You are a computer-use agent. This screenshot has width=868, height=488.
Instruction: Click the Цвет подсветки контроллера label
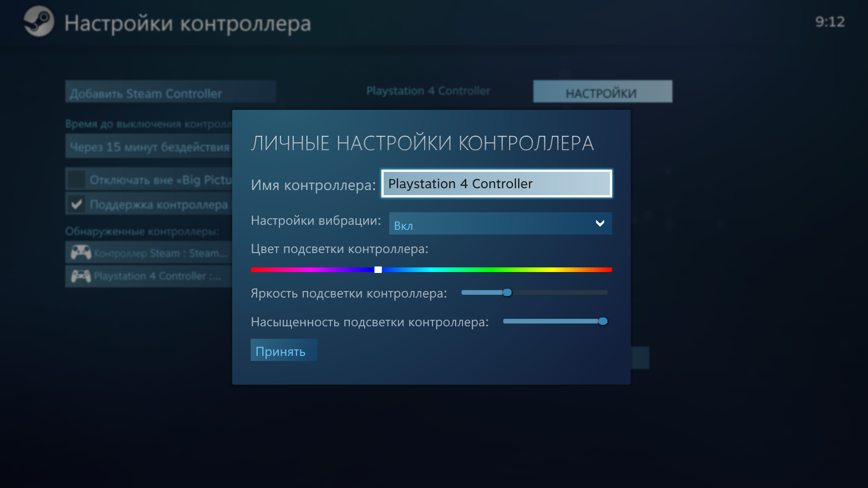pos(340,249)
